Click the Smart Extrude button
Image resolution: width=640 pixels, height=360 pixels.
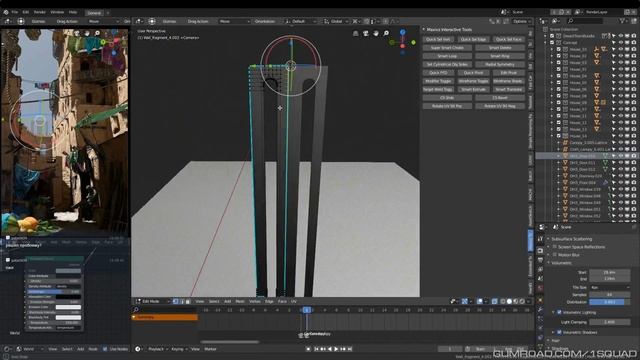(473, 89)
